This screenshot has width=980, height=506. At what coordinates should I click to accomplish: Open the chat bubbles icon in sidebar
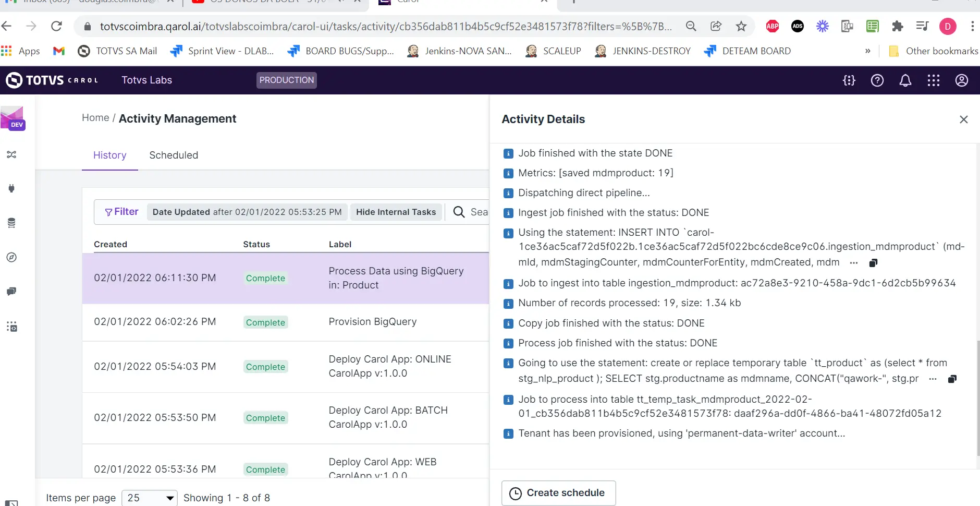11,291
